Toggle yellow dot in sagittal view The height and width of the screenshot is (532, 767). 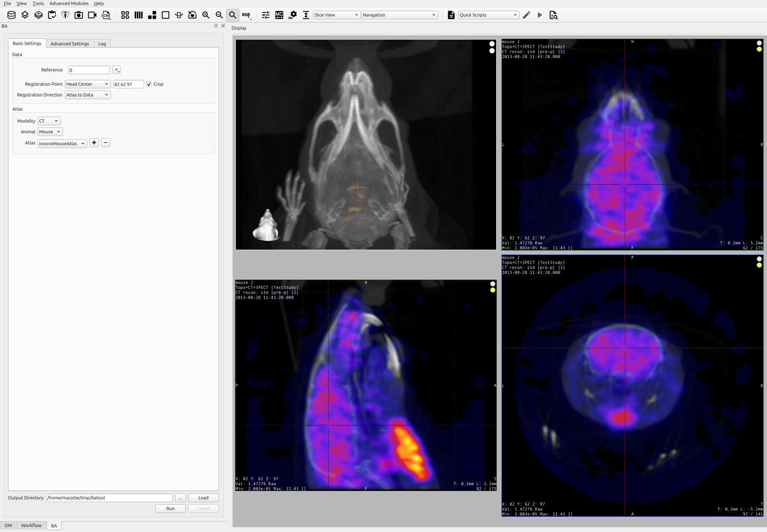point(493,290)
